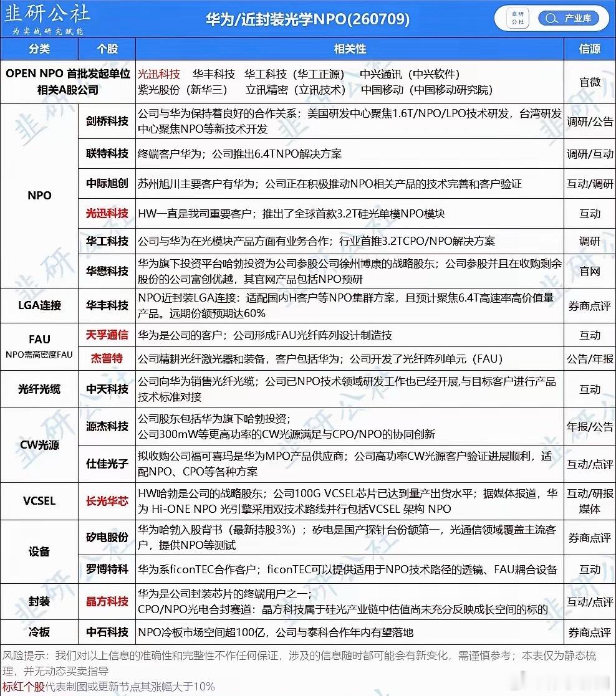
Task: Click the 中际旭创 stock cell
Action: [x=107, y=183]
